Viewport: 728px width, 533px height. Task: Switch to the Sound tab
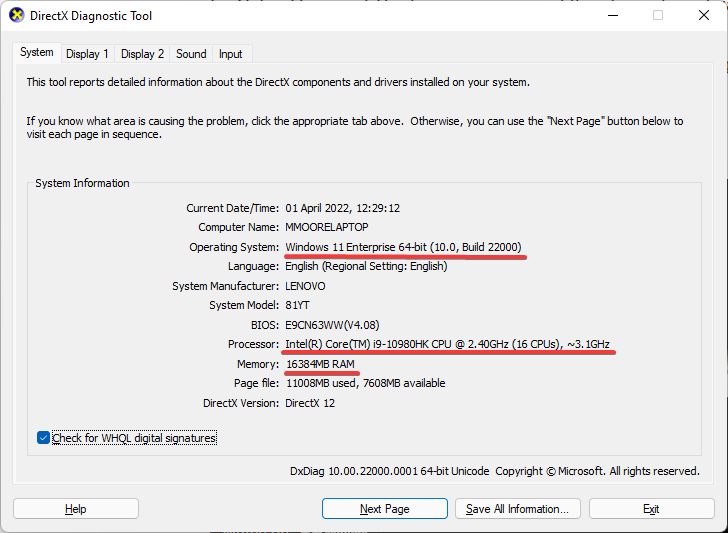(191, 54)
